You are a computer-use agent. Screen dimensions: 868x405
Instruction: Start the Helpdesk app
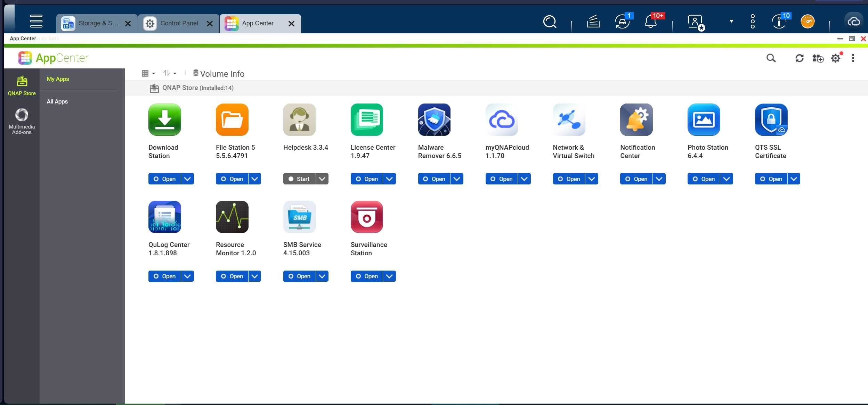(x=299, y=179)
